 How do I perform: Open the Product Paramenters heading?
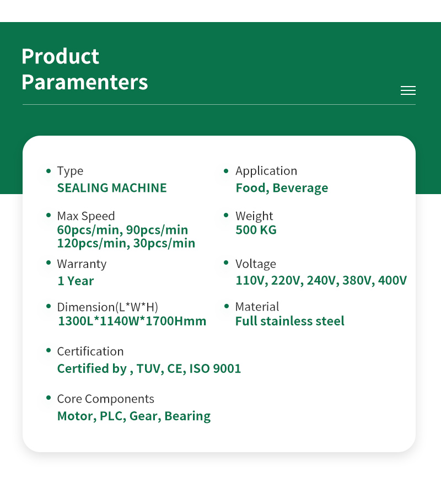pos(84,69)
